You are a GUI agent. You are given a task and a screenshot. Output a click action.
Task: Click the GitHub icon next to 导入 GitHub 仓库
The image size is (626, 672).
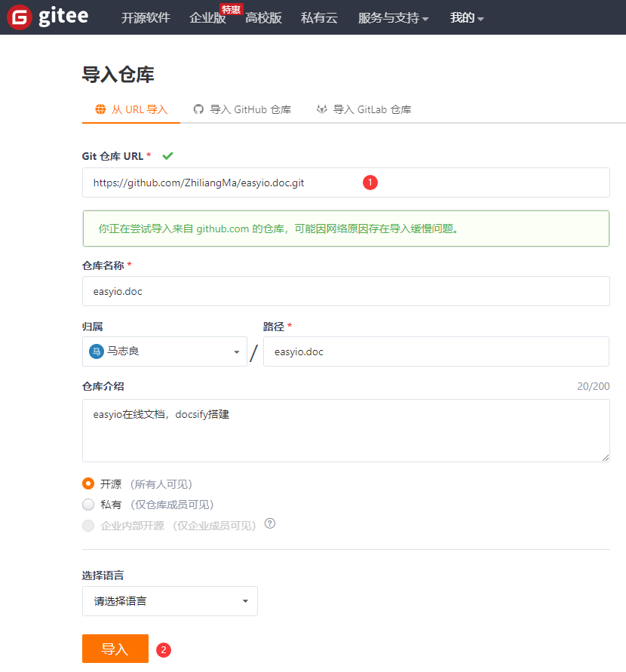[x=198, y=109]
